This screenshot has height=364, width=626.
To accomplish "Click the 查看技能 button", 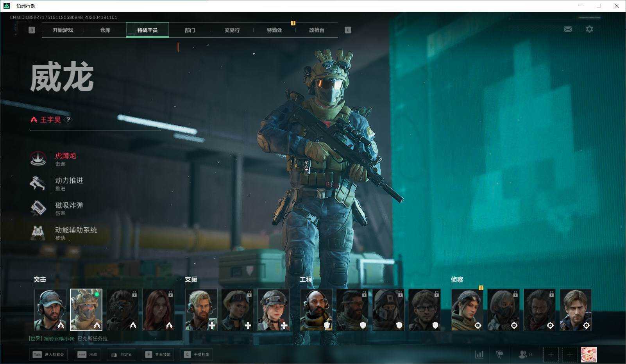I will click(x=158, y=355).
